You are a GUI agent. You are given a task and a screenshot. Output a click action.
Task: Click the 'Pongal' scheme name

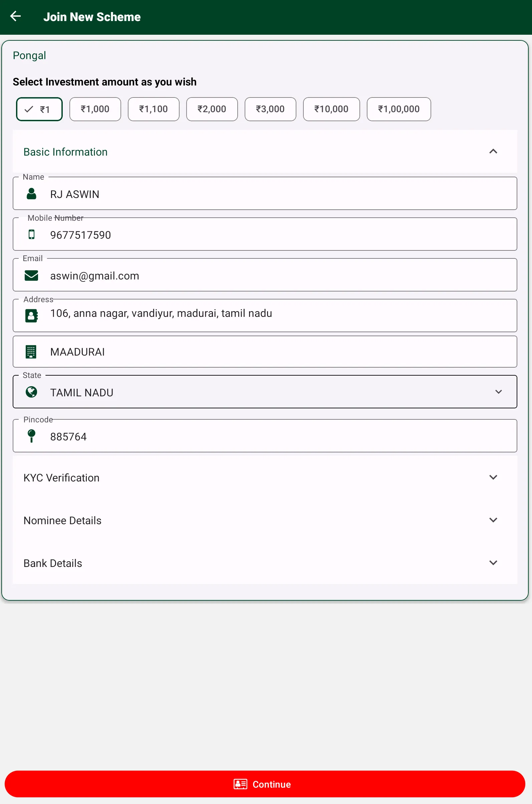click(29, 55)
